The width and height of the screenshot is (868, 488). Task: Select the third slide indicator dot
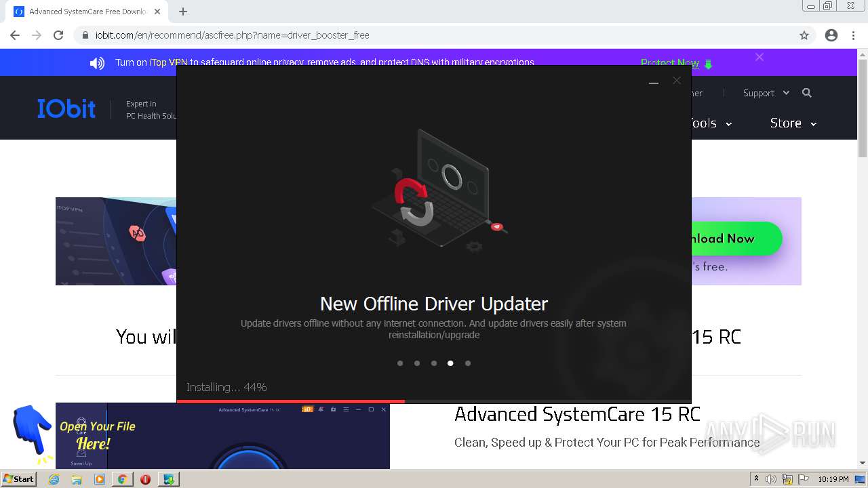click(434, 363)
